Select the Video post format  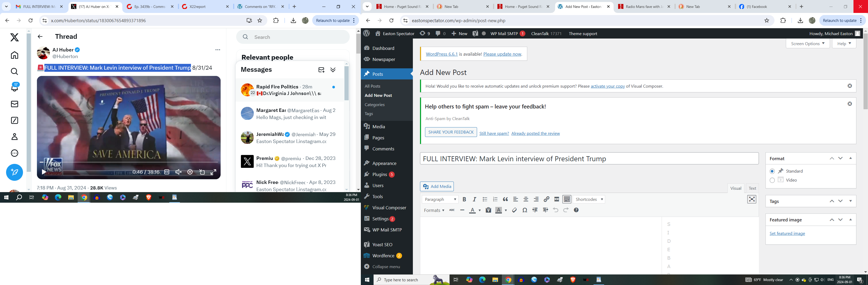(x=772, y=180)
